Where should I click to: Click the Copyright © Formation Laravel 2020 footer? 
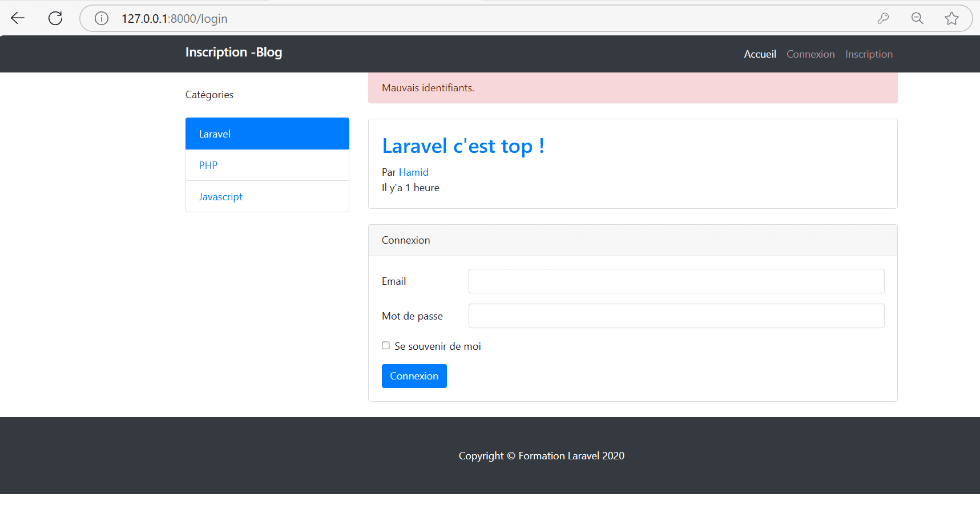click(x=542, y=456)
